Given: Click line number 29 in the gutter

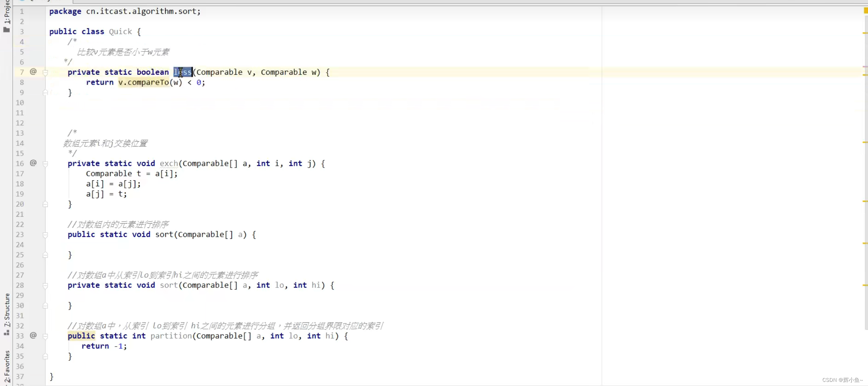Looking at the screenshot, I should pyautogui.click(x=20, y=295).
